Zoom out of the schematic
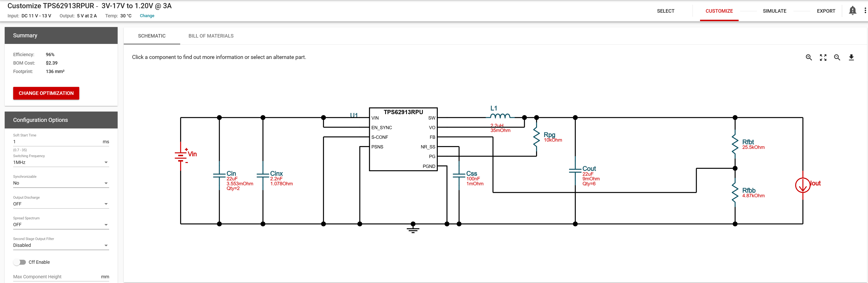The image size is (868, 283). tap(837, 58)
